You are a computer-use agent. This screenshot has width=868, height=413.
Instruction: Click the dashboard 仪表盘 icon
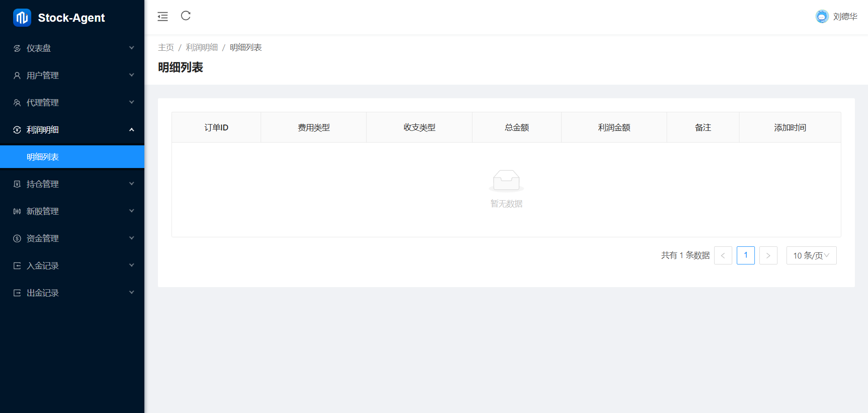(17, 48)
